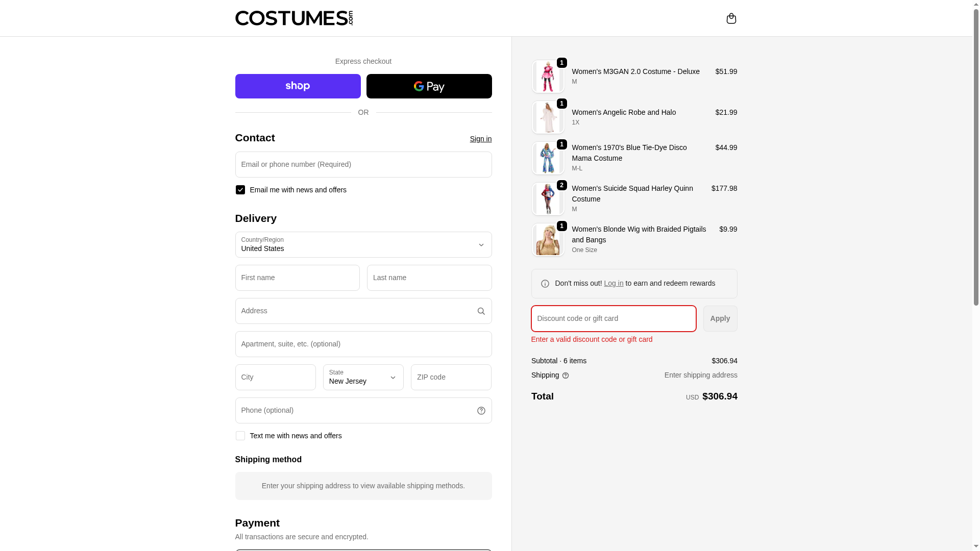Uncheck Email me with news and offers
This screenshot has height=551, width=980.
(240, 190)
